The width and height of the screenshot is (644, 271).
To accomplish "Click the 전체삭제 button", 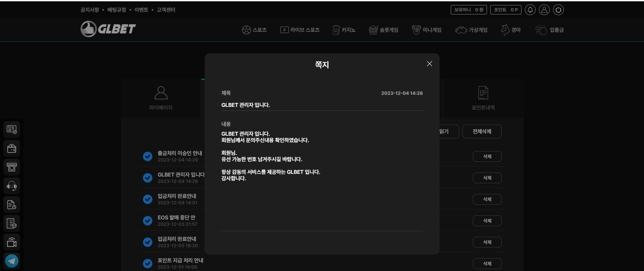I will coord(482,131).
